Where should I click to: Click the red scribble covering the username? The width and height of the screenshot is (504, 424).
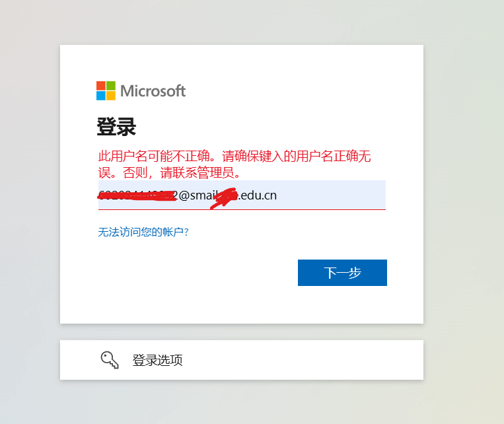[137, 195]
